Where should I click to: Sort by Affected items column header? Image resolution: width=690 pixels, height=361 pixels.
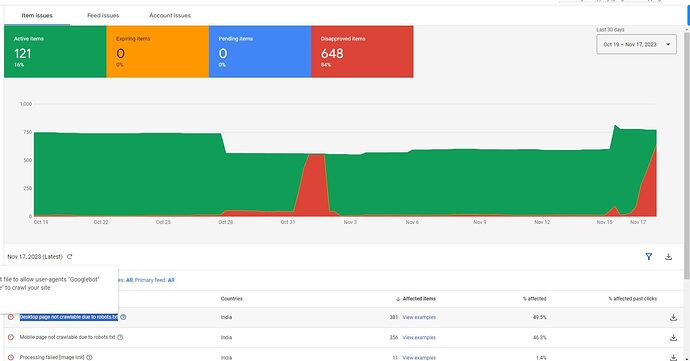coord(416,298)
